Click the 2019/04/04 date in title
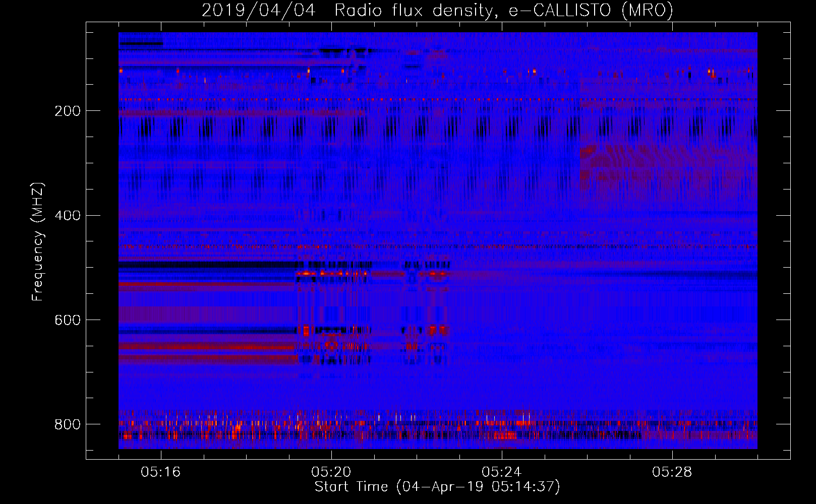The width and height of the screenshot is (816, 504). [258, 10]
